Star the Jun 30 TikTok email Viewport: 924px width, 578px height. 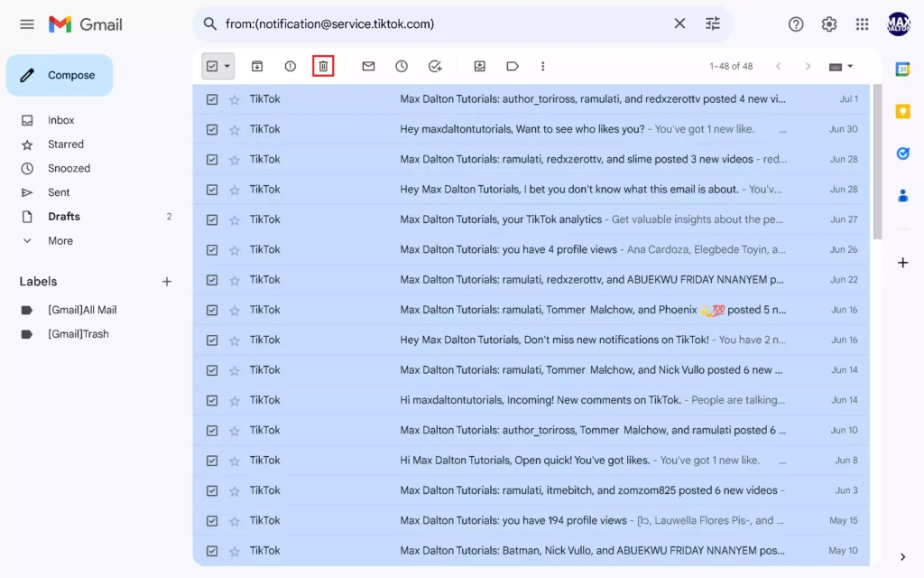point(235,130)
